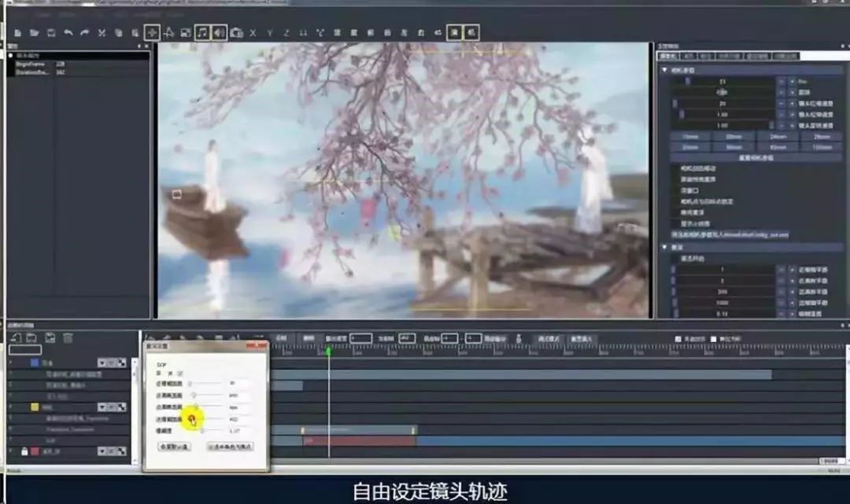Click the red clip on the timeline
The height and width of the screenshot is (504, 850).
click(x=358, y=441)
